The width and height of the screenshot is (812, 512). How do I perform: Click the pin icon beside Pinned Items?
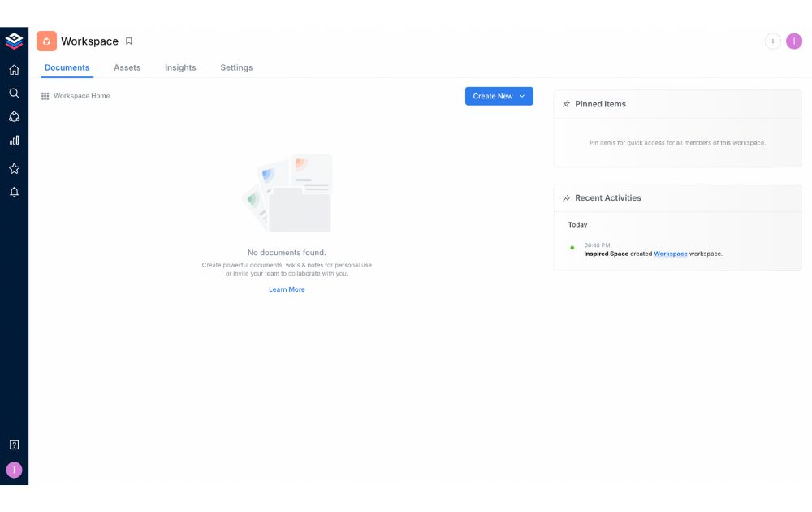coord(567,104)
